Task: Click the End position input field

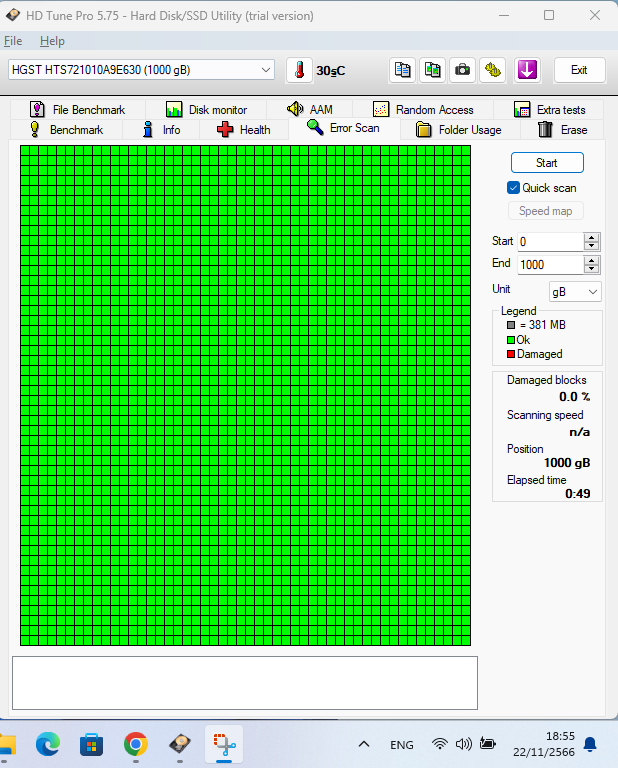Action: (x=551, y=265)
